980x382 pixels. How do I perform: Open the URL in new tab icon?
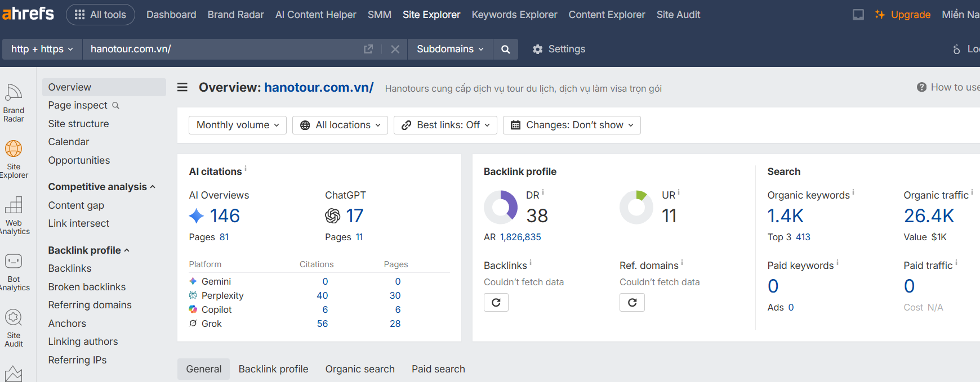(368, 50)
